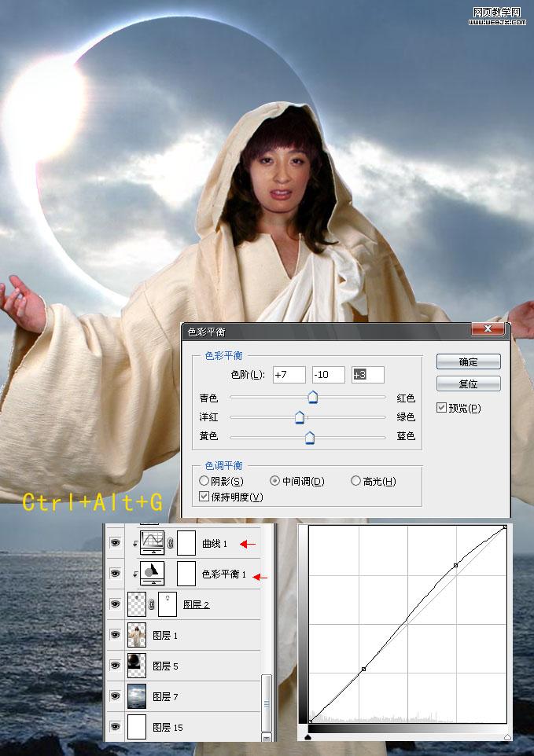Hide the 图层 15 layer
The height and width of the screenshot is (756, 534).
tap(115, 727)
